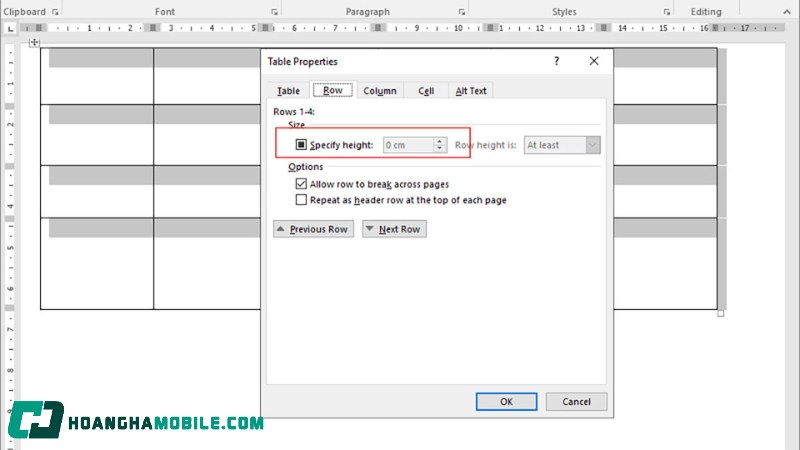The width and height of the screenshot is (800, 450).
Task: Go to Next Row
Action: [x=393, y=229]
